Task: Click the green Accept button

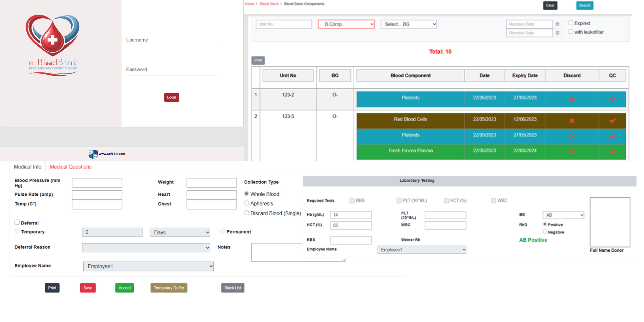Action: click(x=125, y=288)
